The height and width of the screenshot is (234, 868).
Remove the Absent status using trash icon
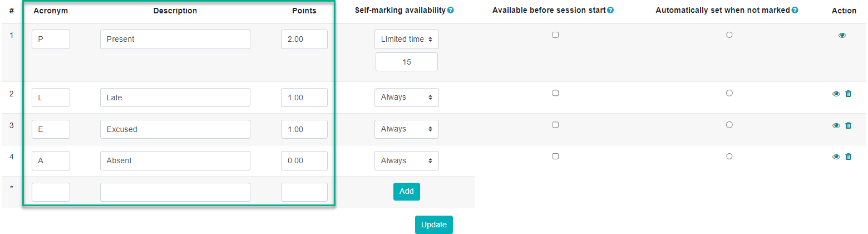(848, 157)
